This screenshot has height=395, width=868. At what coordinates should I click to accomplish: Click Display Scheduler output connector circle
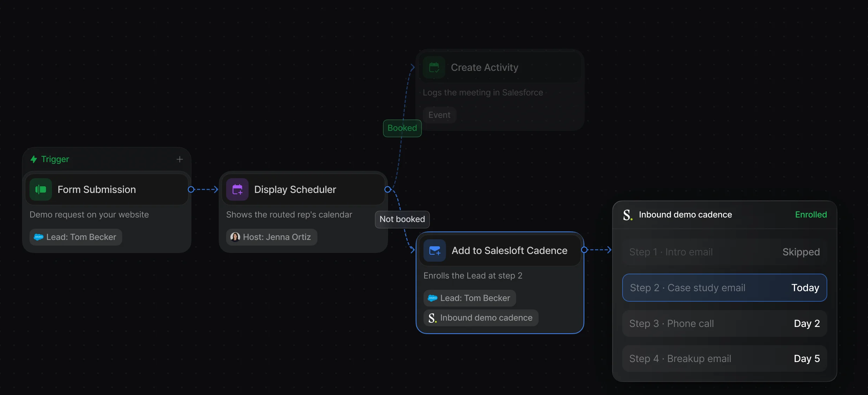point(388,189)
